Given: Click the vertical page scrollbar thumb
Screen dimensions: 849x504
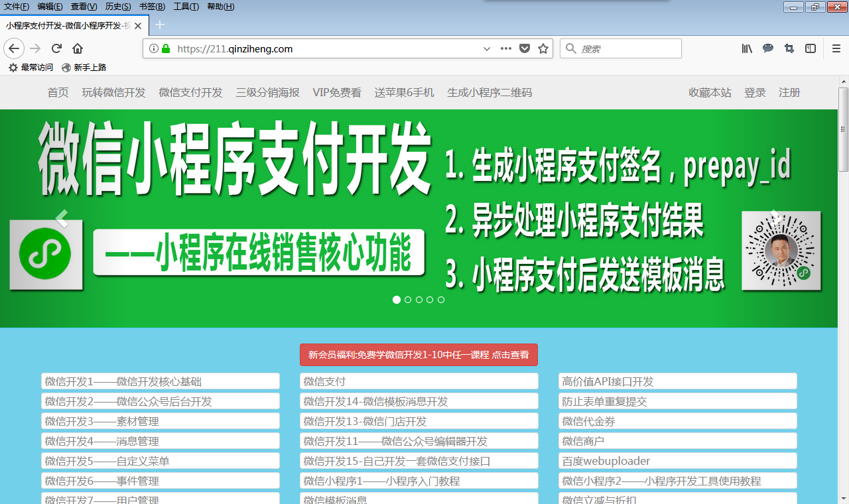Looking at the screenshot, I should pyautogui.click(x=843, y=129).
